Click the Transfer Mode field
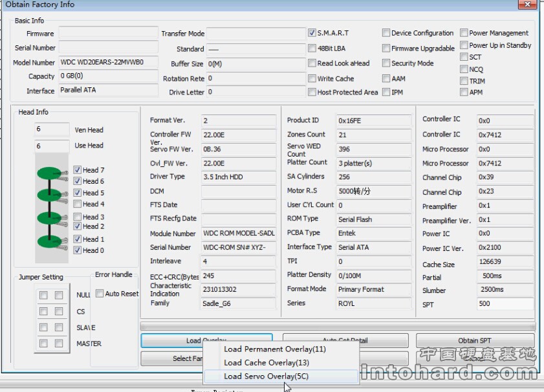Image resolution: width=544 pixels, height=392 pixels. click(256, 34)
